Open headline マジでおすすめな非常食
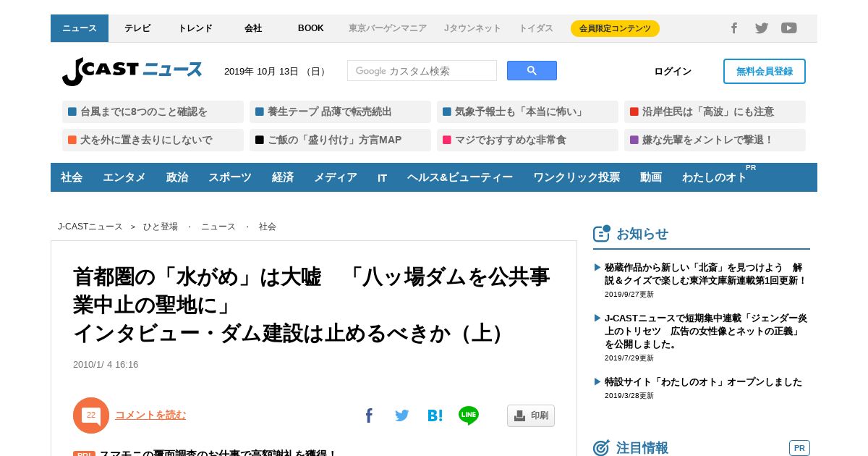The image size is (868, 456). click(x=527, y=140)
